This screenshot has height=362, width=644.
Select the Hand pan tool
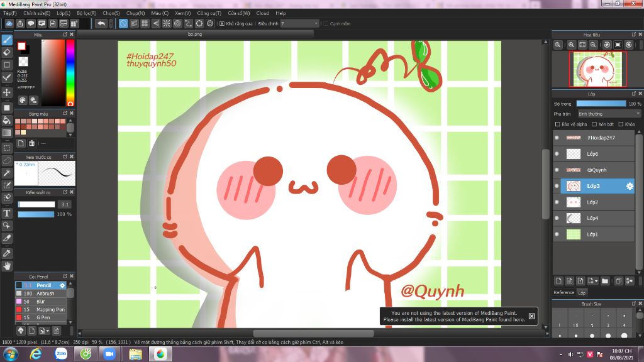click(7, 266)
